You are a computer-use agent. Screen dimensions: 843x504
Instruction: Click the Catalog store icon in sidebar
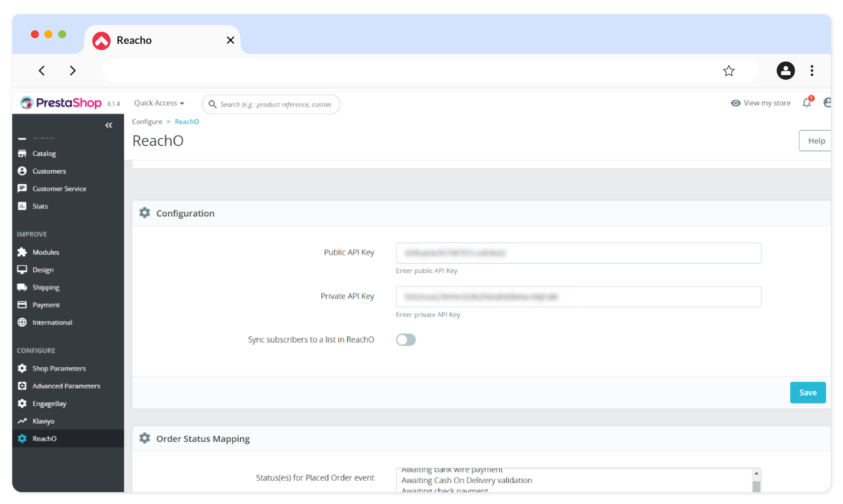22,154
